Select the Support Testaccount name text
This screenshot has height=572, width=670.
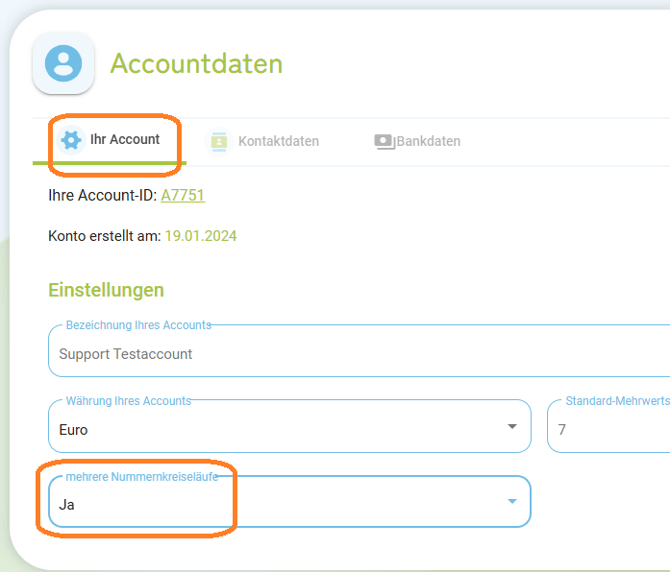point(126,354)
